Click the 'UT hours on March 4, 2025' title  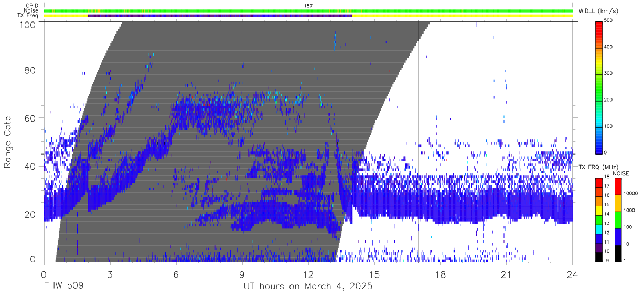(308, 287)
